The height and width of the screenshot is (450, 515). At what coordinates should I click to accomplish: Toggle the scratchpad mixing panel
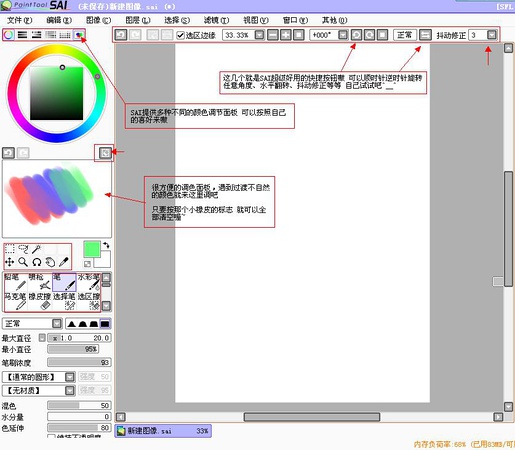pyautogui.click(x=79, y=35)
